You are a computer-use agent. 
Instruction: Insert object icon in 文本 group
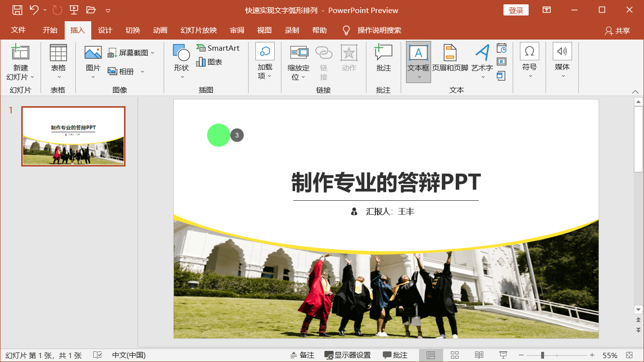(x=502, y=75)
